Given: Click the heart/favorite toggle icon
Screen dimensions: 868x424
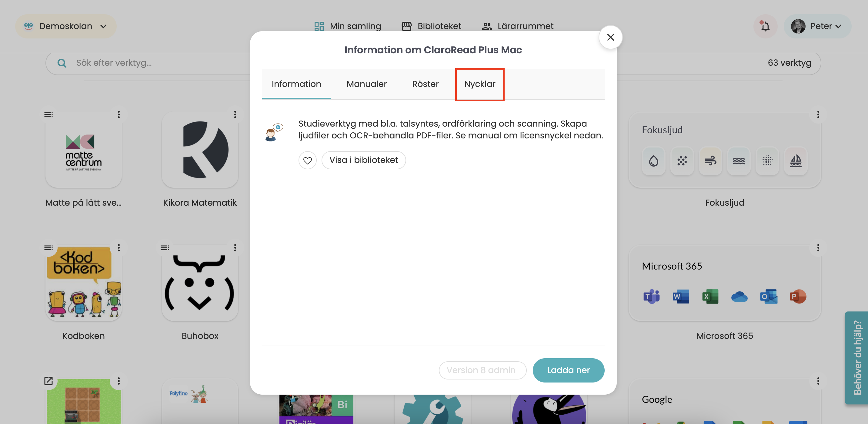Looking at the screenshot, I should pyautogui.click(x=307, y=160).
